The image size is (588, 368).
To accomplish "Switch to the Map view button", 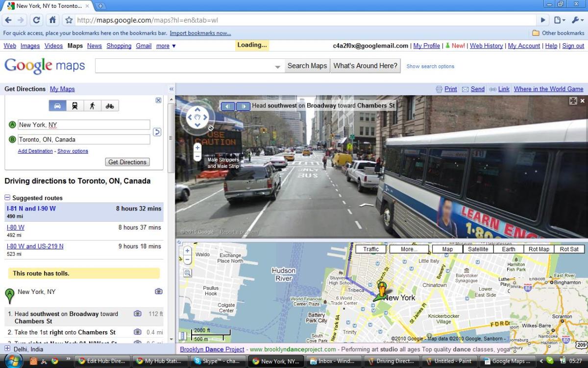I will (x=447, y=249).
